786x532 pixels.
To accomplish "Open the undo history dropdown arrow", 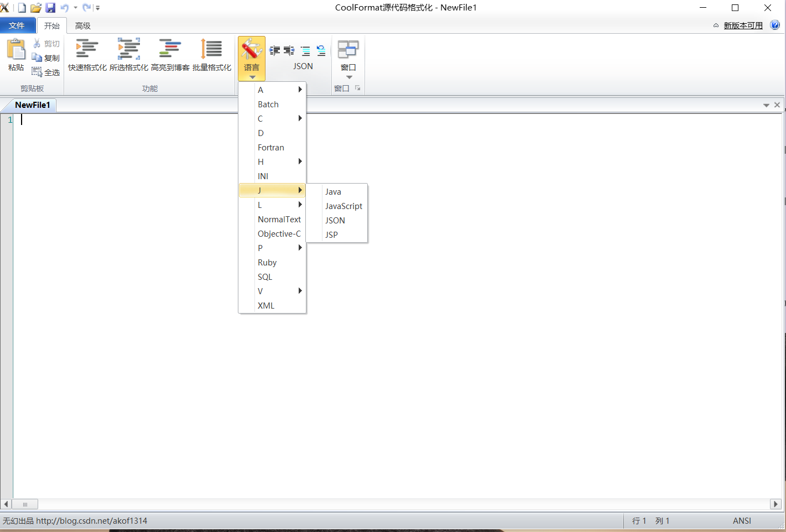I will (75, 8).
